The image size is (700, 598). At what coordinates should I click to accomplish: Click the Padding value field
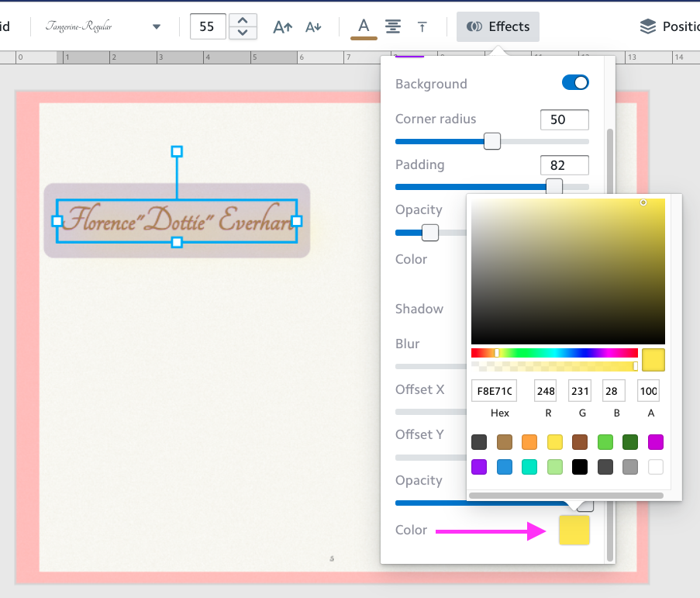tap(564, 165)
